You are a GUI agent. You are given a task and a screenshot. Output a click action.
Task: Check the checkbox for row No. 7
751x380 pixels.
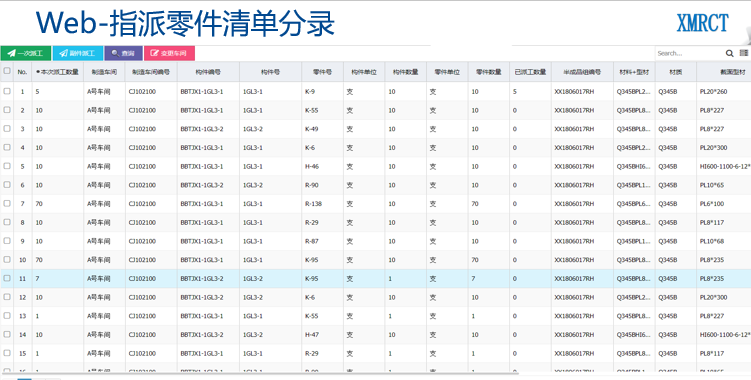(7, 203)
